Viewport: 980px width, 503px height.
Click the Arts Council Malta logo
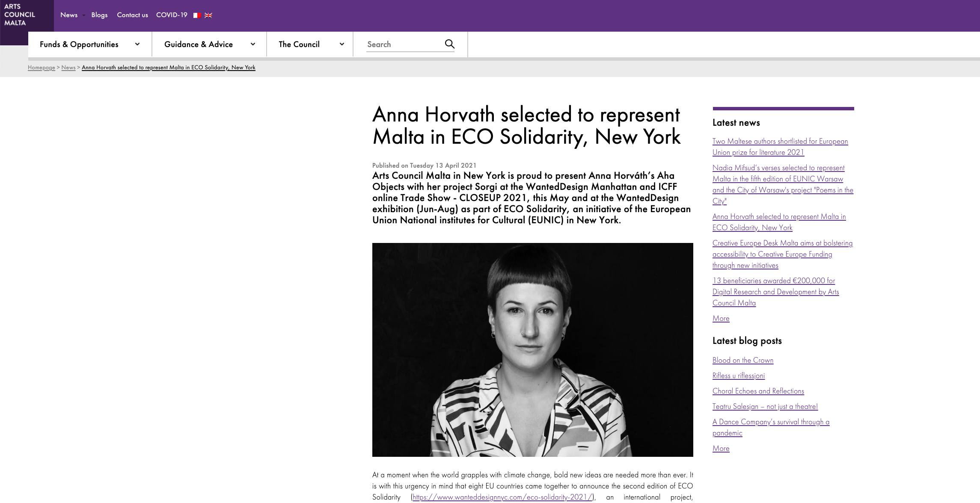20,15
